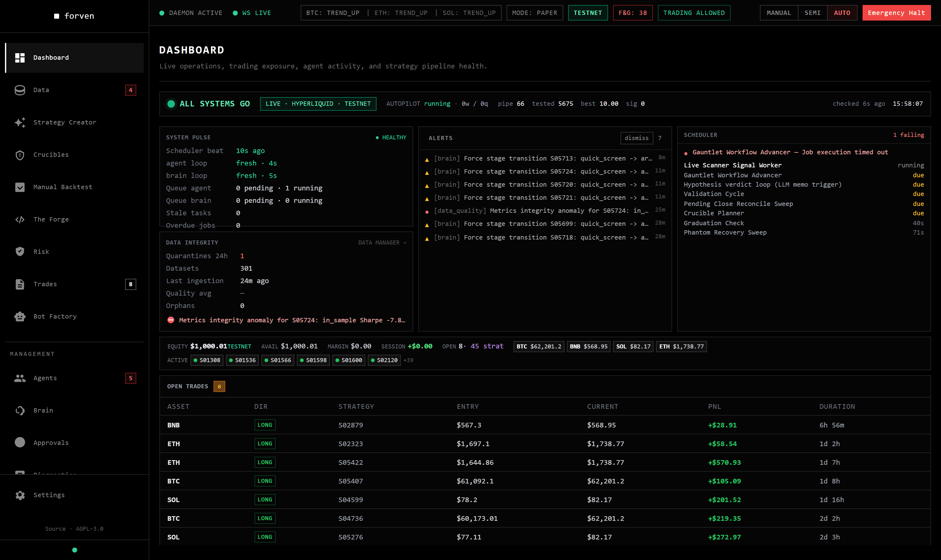Viewport: 941px width, 560px height.
Task: Click the BTC $62,201.2 price chip
Action: tap(539, 346)
